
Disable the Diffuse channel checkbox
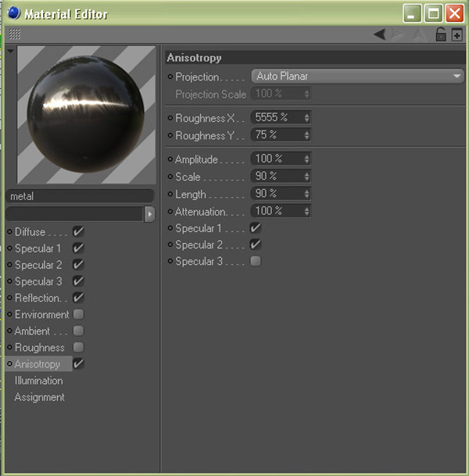tap(78, 232)
